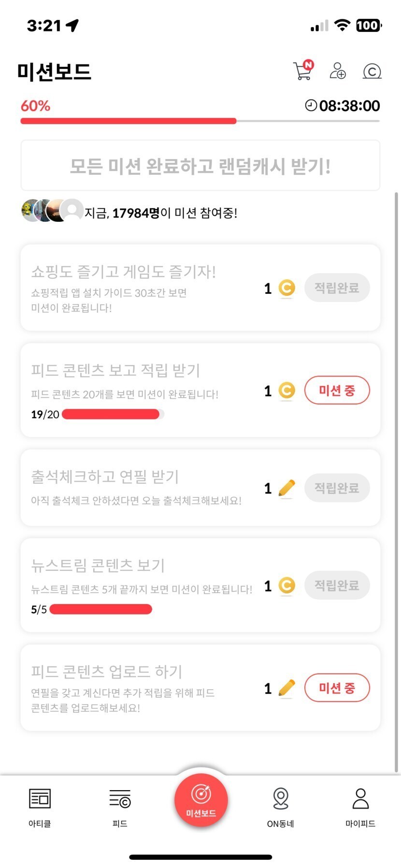This screenshot has height=868, width=401.
Task: Tap the pencil icon on attendance mission
Action: click(286, 488)
